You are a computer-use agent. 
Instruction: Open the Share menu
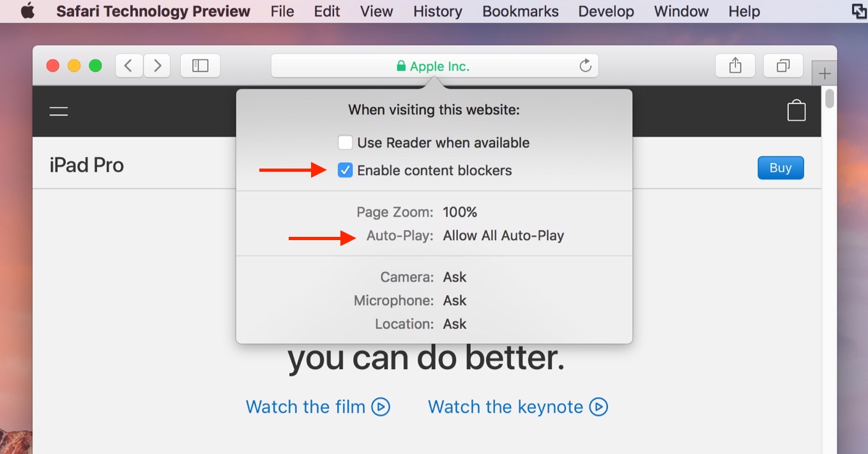pyautogui.click(x=735, y=65)
